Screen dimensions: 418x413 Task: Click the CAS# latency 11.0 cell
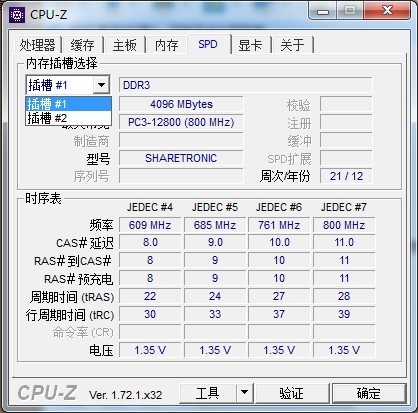coord(344,242)
